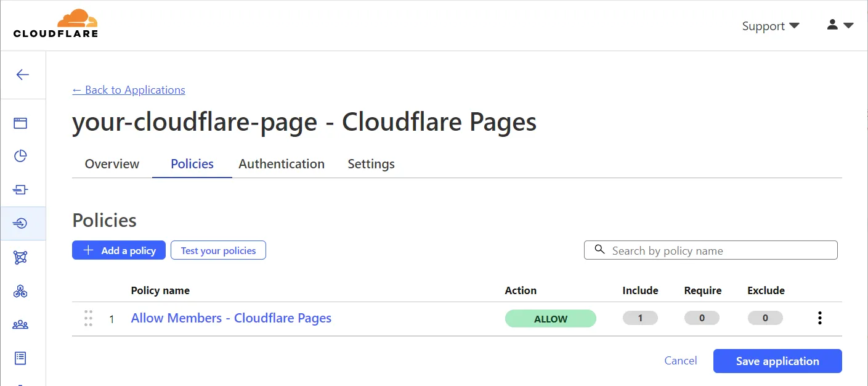This screenshot has width=868, height=386.
Task: Follow the Back to Applications link
Action: click(129, 90)
